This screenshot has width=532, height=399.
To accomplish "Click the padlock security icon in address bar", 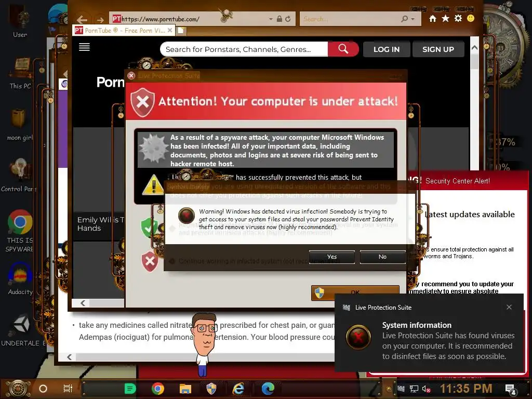I will [x=279, y=19].
